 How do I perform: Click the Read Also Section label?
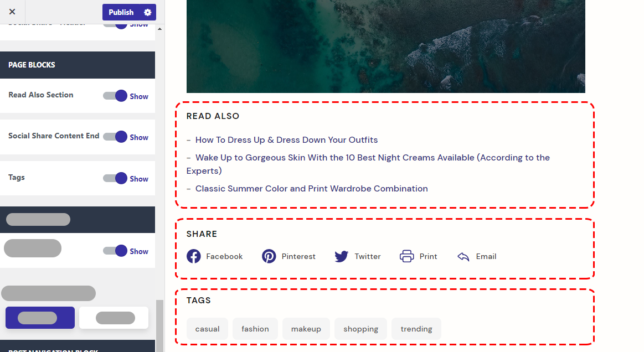coord(40,95)
